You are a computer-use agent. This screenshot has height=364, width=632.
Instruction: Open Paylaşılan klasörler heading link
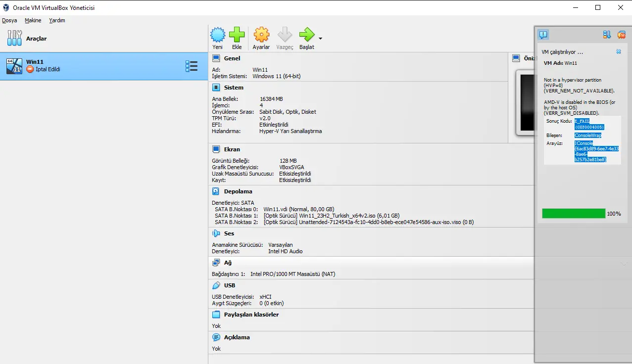pyautogui.click(x=251, y=315)
